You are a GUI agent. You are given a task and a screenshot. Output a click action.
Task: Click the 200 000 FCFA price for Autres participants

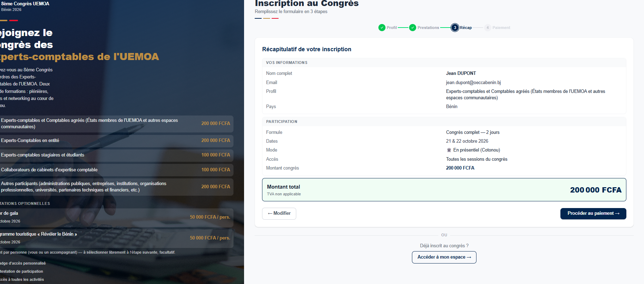tap(215, 187)
